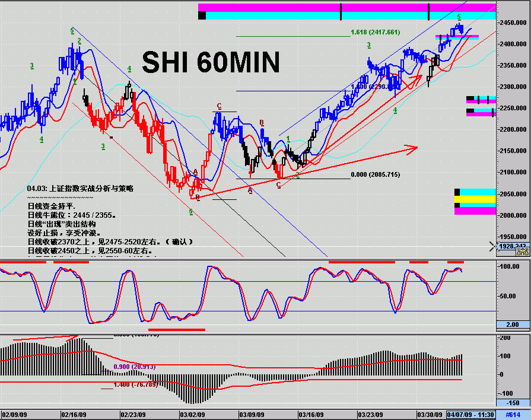Click the 2450.000 price axis label
The height and width of the screenshot is (420, 531).
[x=513, y=23]
